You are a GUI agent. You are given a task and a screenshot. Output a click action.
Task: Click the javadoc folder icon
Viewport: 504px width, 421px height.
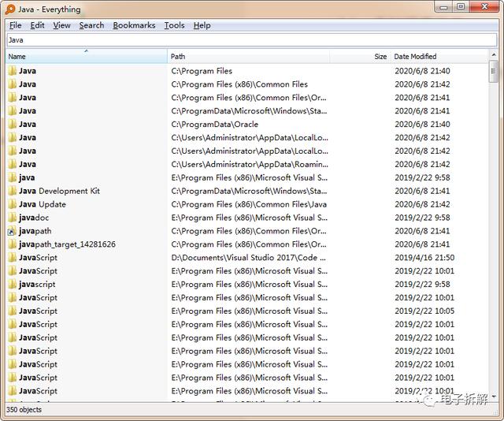pos(13,218)
